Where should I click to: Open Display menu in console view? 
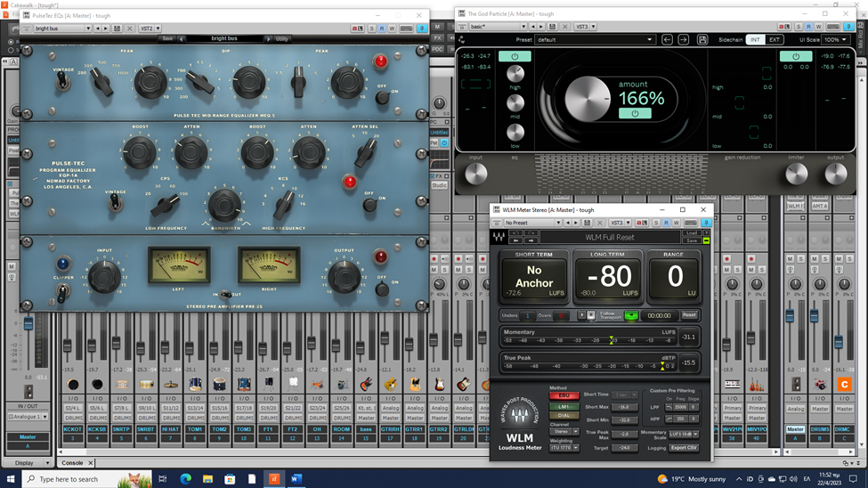coord(28,462)
